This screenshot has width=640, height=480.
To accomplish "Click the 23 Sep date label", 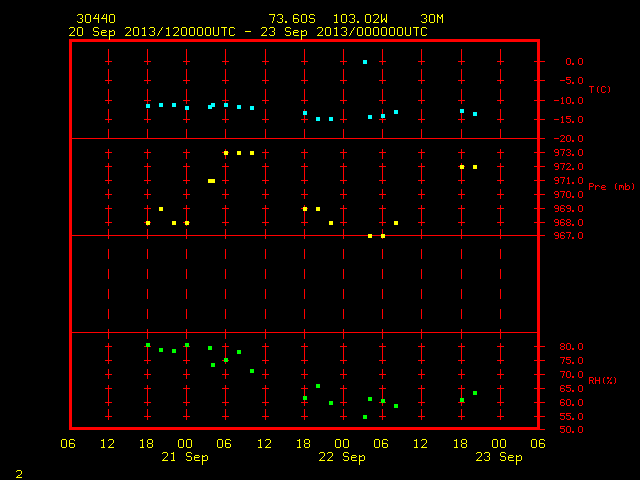I will 499,457.
